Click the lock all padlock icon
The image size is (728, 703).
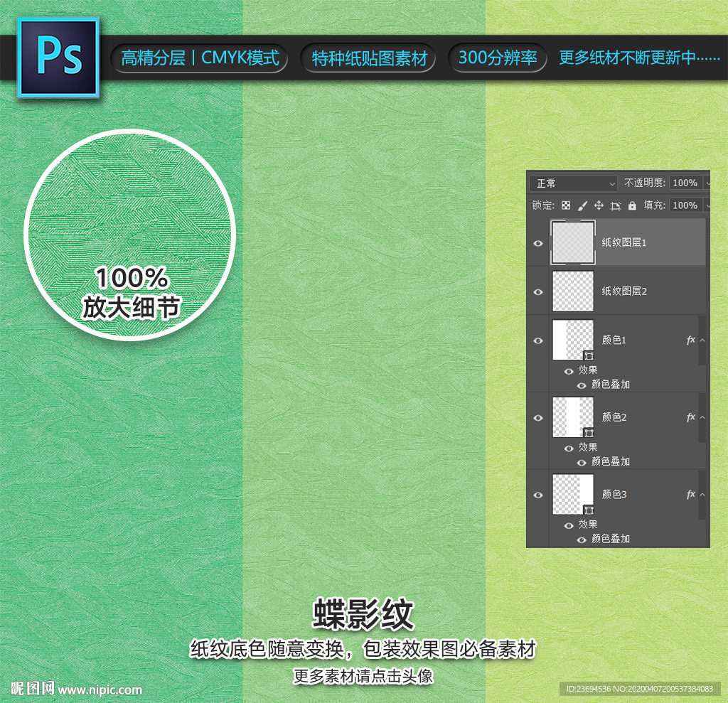click(x=632, y=205)
